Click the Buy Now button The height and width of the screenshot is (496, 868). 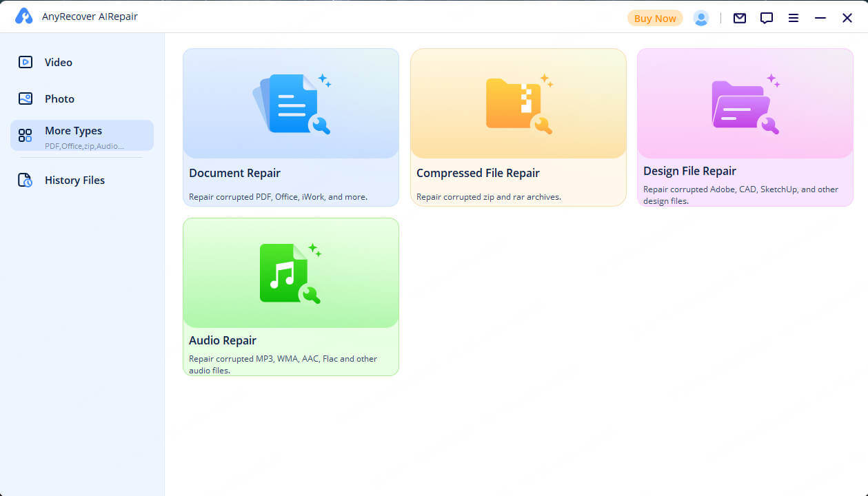coord(654,18)
